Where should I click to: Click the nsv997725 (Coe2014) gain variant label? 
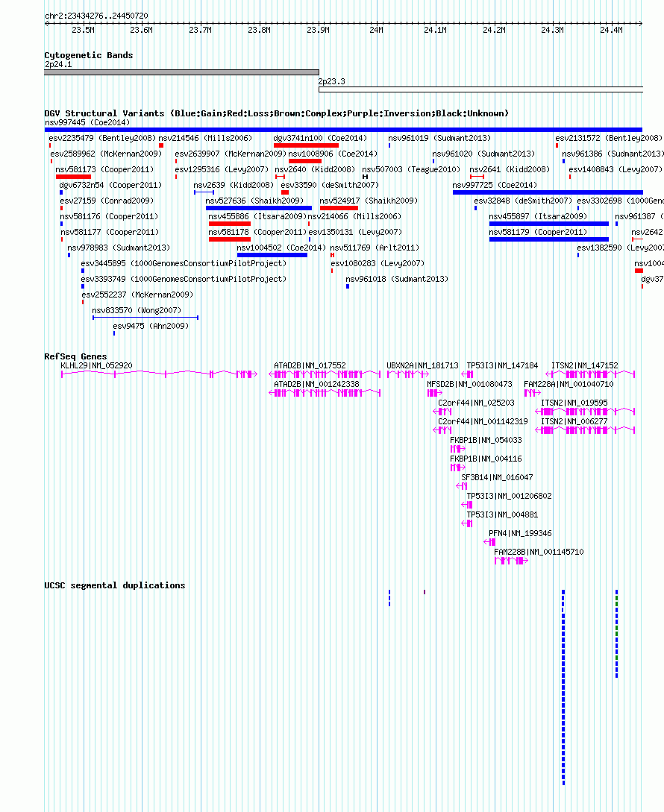coord(495,185)
